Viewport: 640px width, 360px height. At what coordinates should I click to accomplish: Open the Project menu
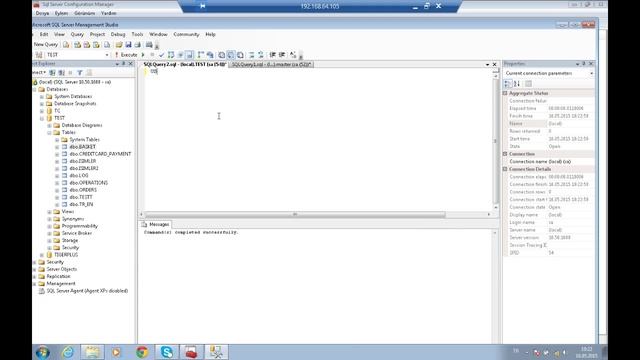tap(97, 34)
